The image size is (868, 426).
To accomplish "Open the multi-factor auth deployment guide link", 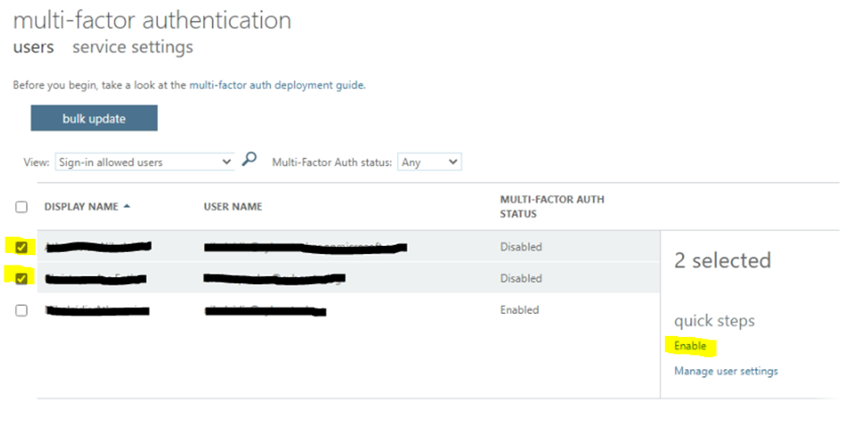I will pyautogui.click(x=276, y=86).
